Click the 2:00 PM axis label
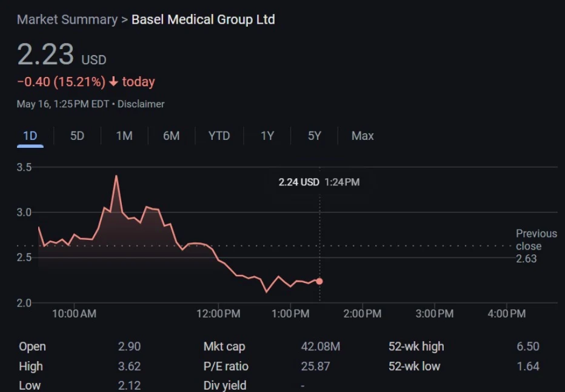Screen dimensions: 565x392 coord(363,313)
